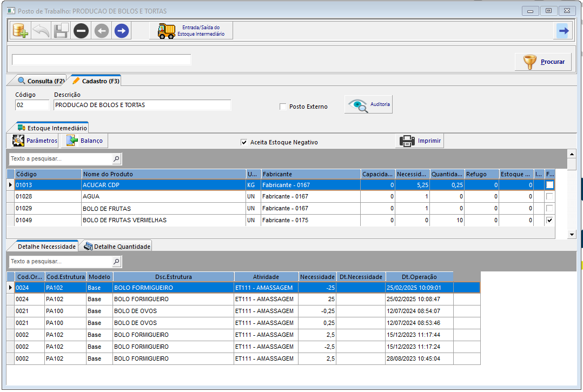This screenshot has width=583, height=392.
Task: Click the Cod.Estrutura column header
Action: (x=65, y=277)
